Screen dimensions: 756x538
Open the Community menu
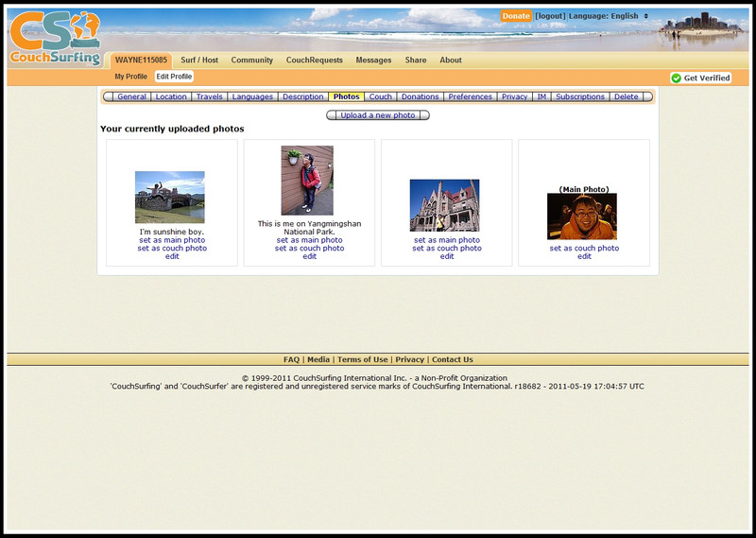(x=252, y=61)
